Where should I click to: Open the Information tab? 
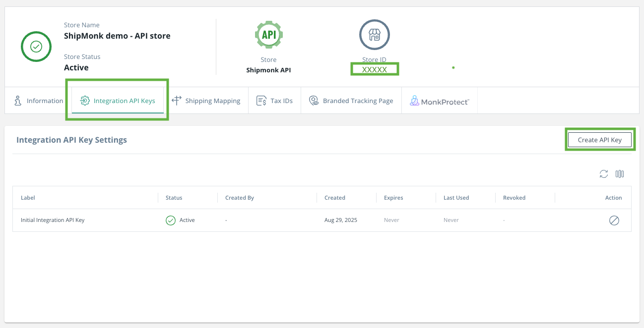tap(38, 101)
